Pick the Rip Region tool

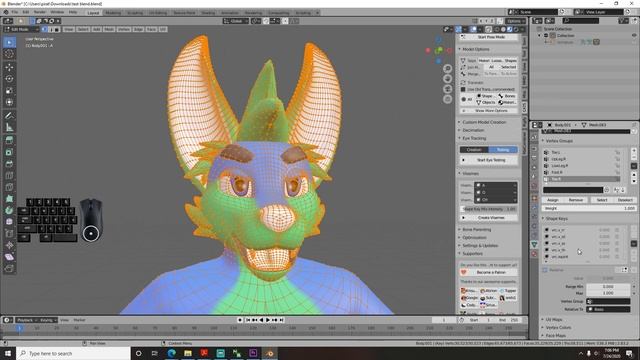click(9, 268)
